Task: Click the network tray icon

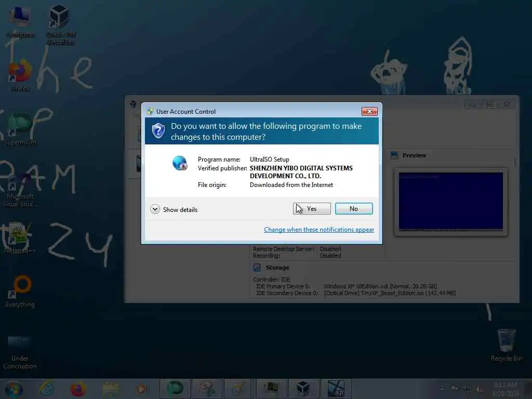Action: click(x=467, y=390)
